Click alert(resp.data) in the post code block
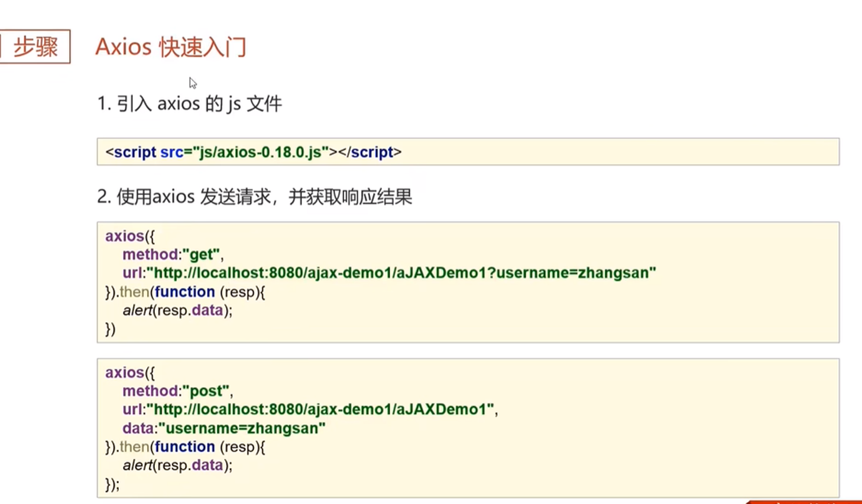The height and width of the screenshot is (504, 862). point(178,466)
